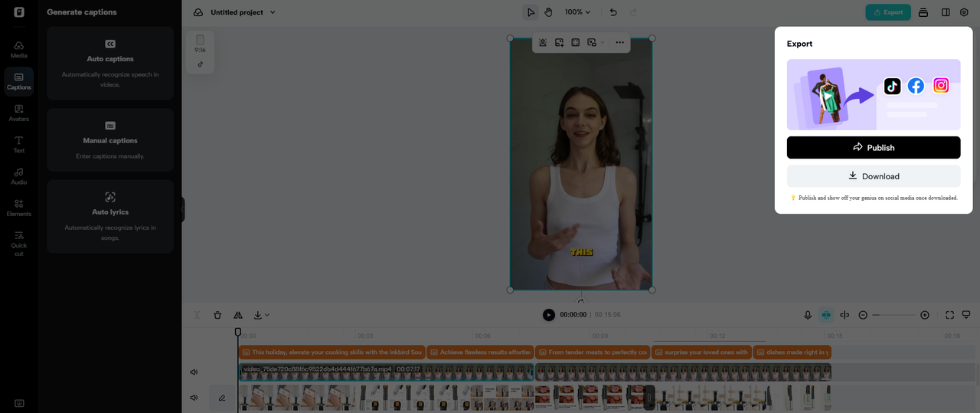
Task: Select caption clip 'Achieve flawless results'
Action: click(x=480, y=352)
